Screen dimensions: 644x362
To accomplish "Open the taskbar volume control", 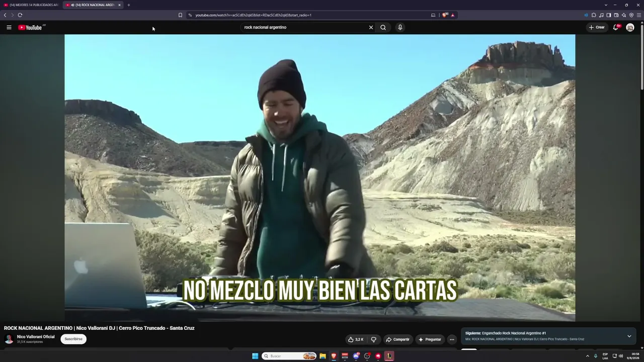I will (x=621, y=356).
